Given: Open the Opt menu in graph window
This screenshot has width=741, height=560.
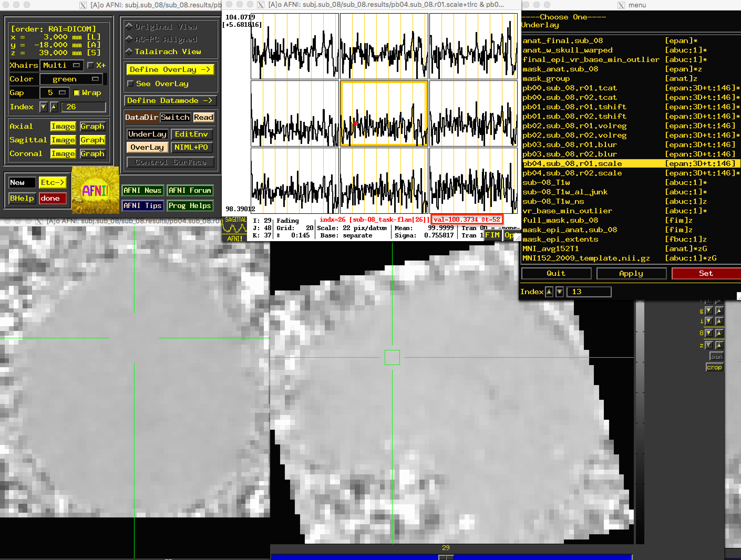Looking at the screenshot, I should pyautogui.click(x=510, y=235).
